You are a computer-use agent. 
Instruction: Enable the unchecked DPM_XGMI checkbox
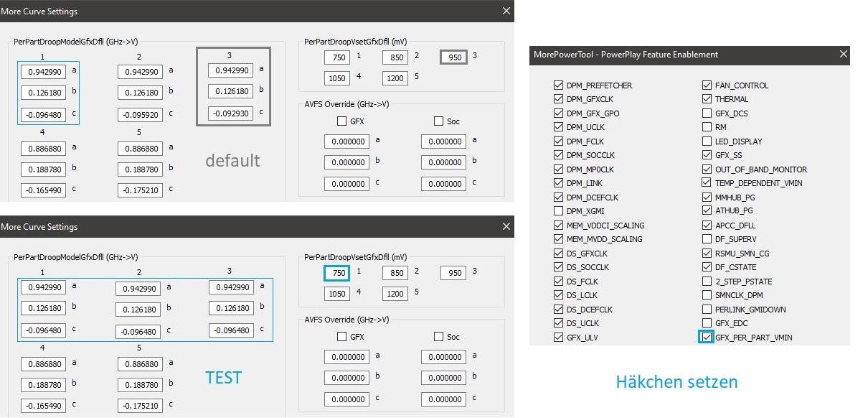559,211
